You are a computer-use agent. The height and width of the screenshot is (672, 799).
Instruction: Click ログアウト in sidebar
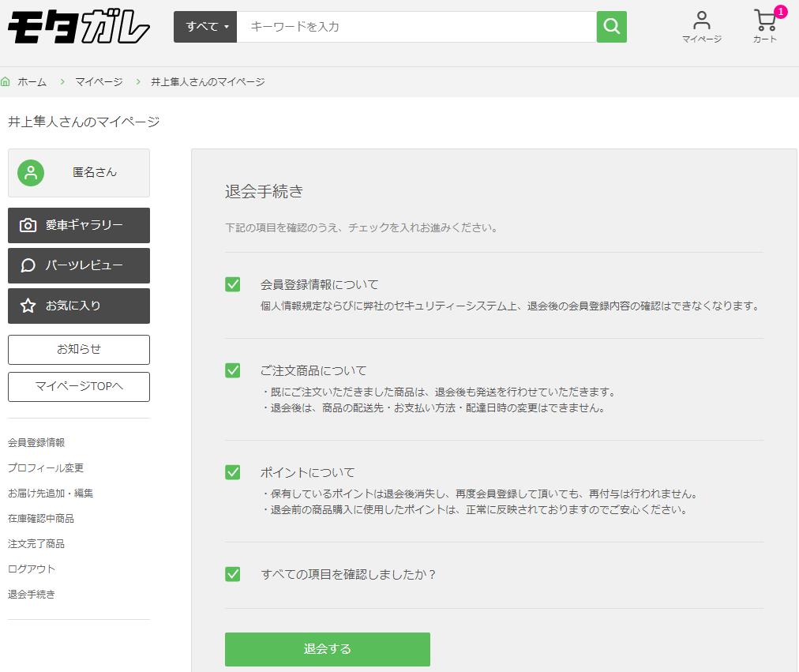(x=32, y=569)
